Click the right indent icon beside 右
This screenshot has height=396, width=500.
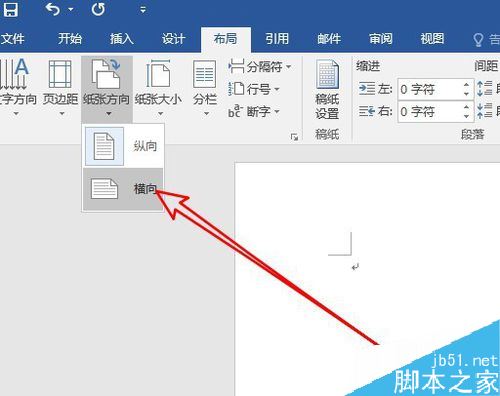(367, 111)
